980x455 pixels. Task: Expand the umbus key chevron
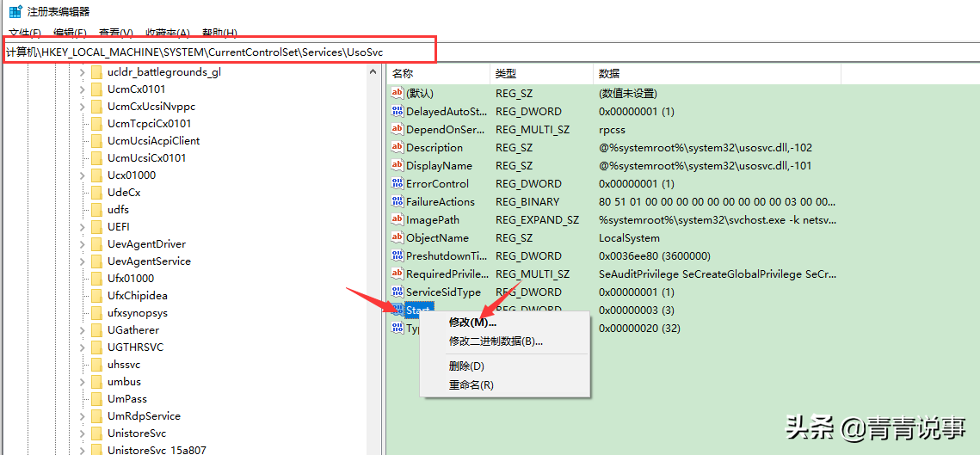point(82,381)
